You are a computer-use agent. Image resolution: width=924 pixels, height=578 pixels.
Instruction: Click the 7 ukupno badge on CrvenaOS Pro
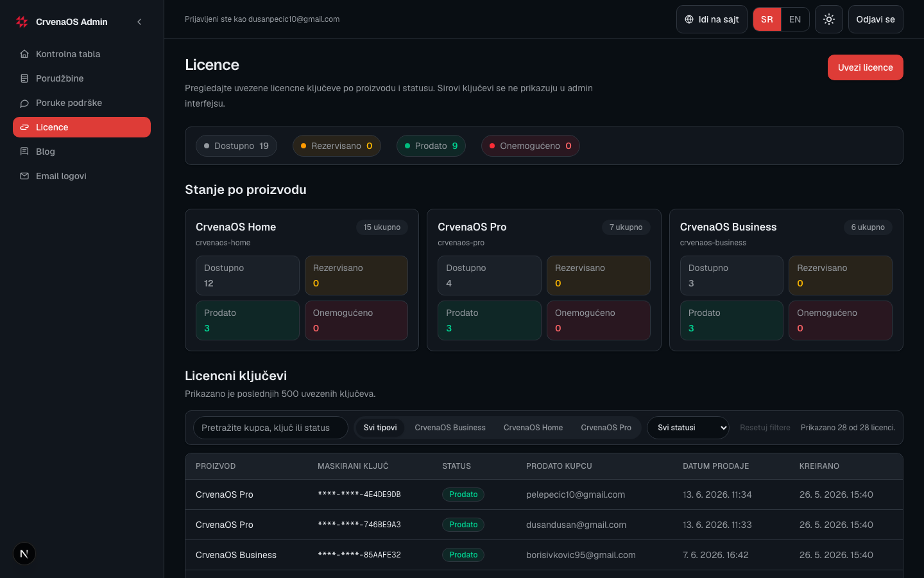click(x=626, y=227)
